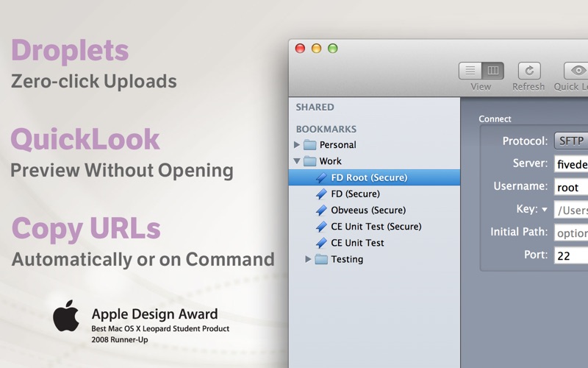
Task: Minimize window with yellow button
Action: coord(317,49)
